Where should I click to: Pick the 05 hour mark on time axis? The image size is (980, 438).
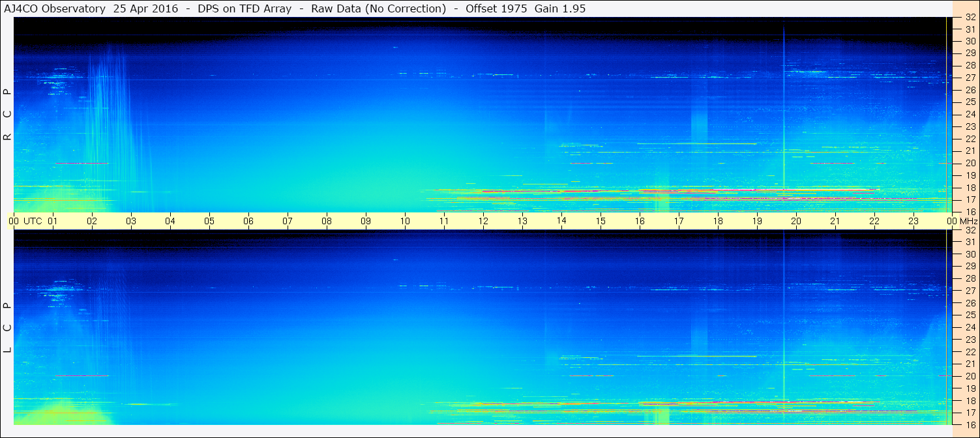[209, 221]
